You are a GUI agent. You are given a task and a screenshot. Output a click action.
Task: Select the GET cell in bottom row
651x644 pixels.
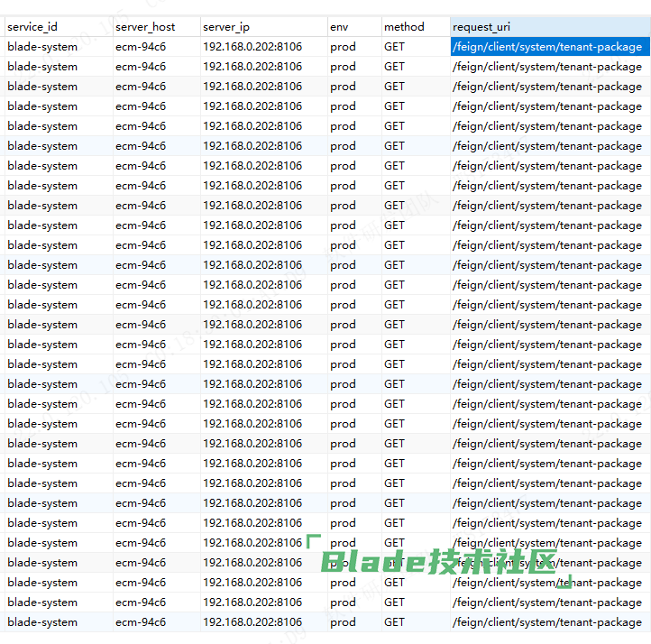coord(395,622)
